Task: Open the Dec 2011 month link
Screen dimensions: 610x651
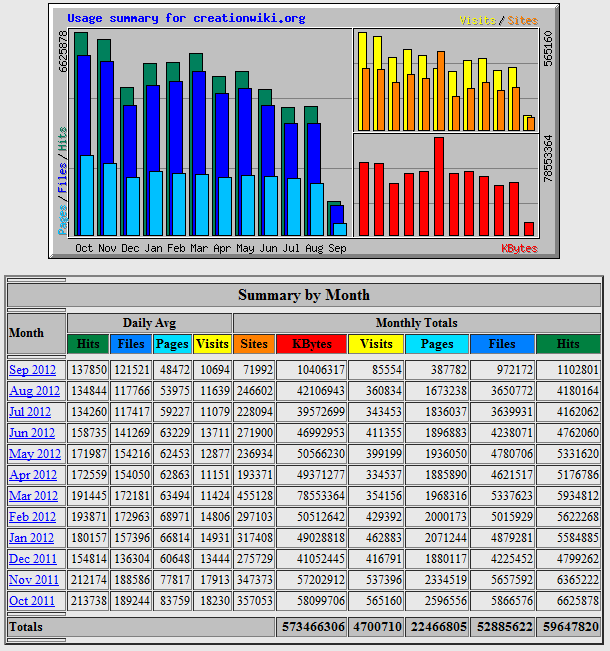Action: point(33,559)
